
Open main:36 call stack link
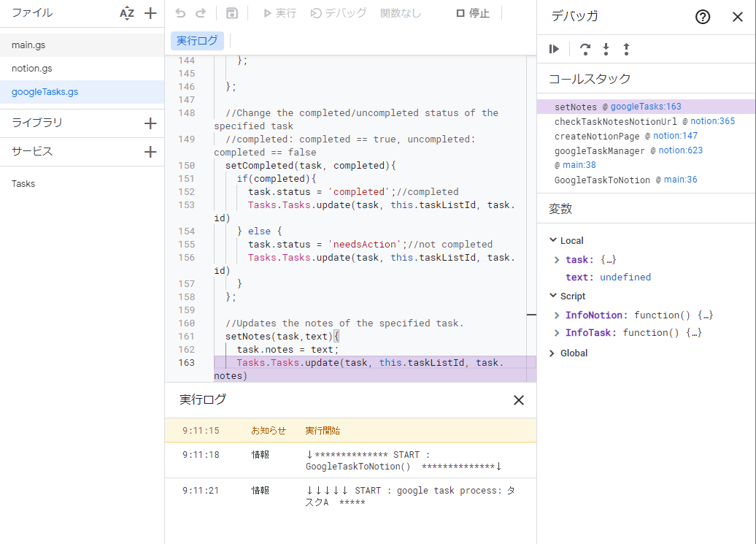coord(680,180)
